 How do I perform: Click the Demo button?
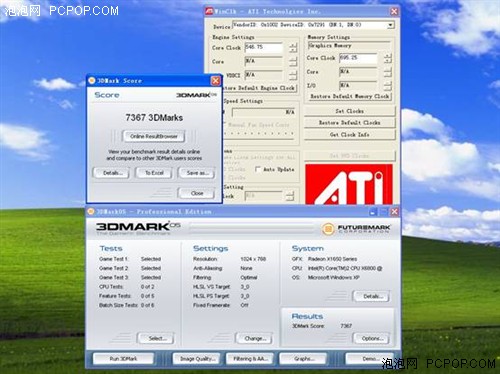tap(369, 359)
